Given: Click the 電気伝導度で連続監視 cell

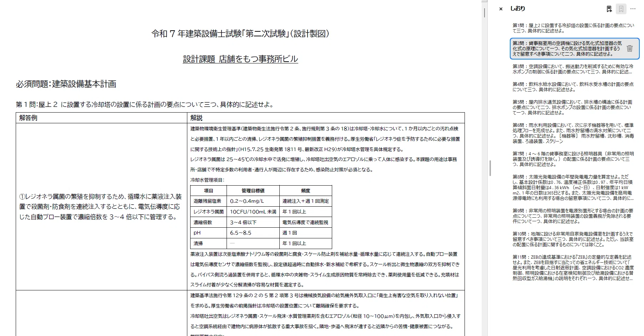Looking at the screenshot, I should [305, 222].
